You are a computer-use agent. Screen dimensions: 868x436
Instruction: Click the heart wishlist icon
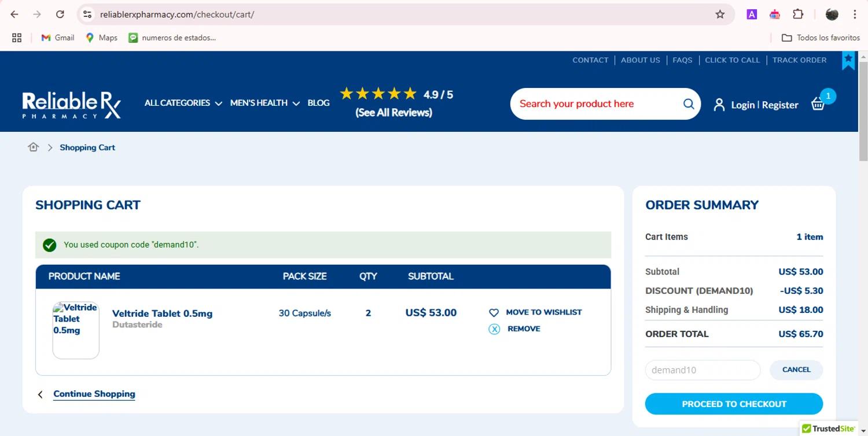pyautogui.click(x=494, y=313)
